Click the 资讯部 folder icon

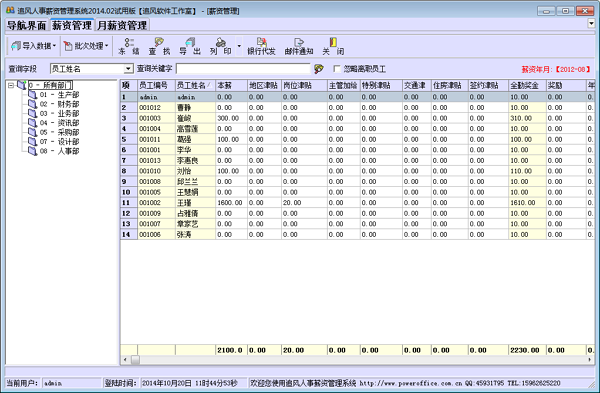[33, 123]
